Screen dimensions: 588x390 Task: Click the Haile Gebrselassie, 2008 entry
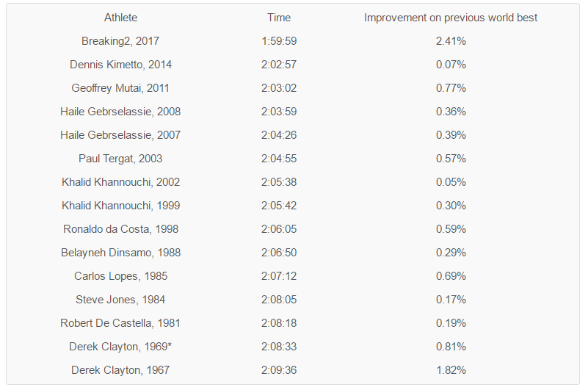click(x=120, y=112)
